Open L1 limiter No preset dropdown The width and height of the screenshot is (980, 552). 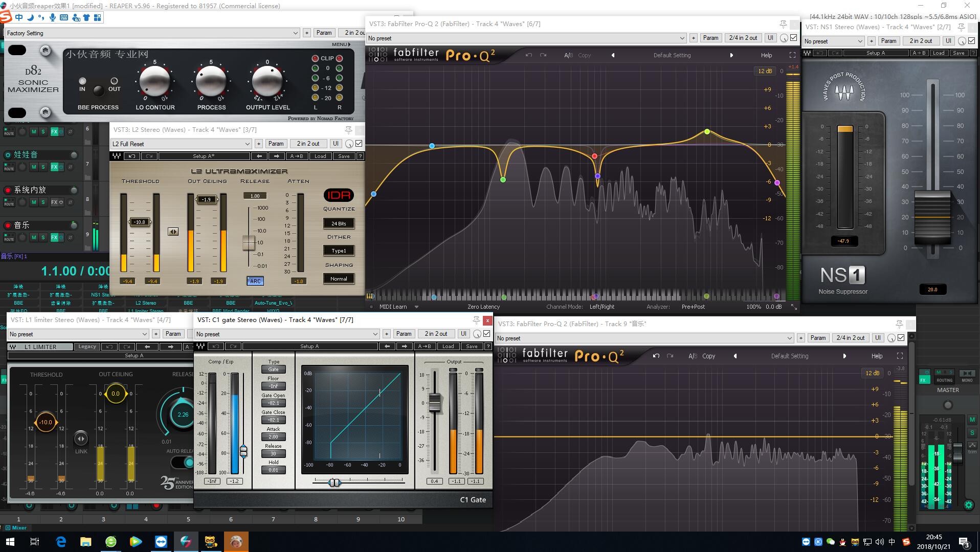click(x=78, y=334)
